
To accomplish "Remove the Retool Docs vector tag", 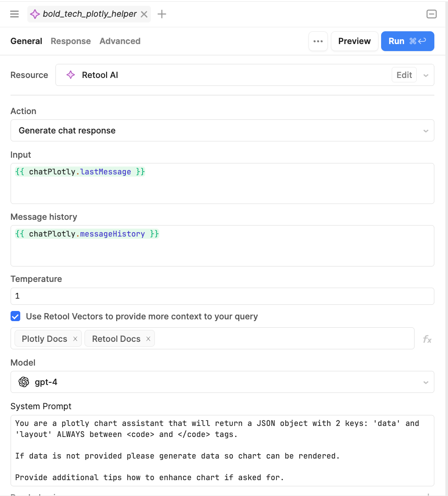I will click(148, 339).
